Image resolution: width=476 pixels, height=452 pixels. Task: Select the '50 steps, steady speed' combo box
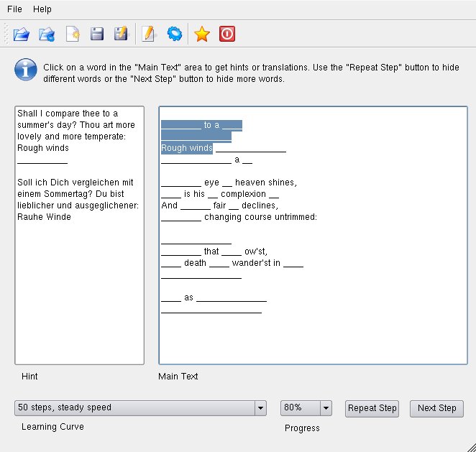[140, 408]
